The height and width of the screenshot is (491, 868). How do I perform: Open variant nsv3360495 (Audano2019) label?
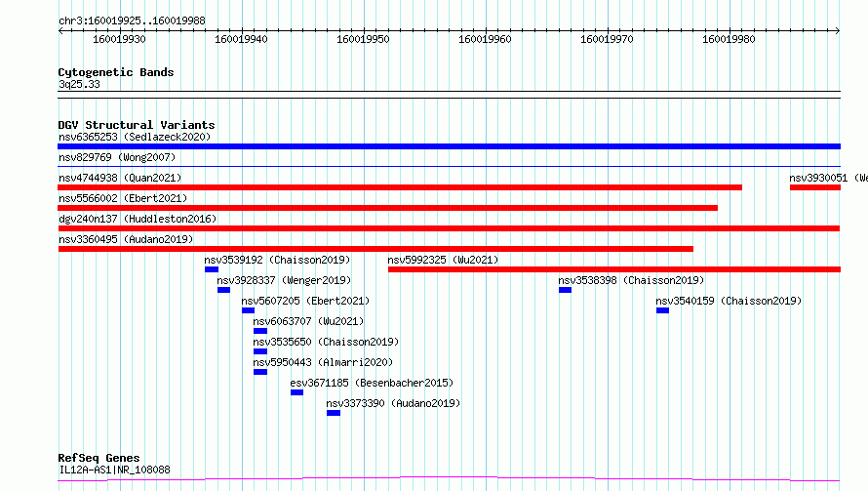pyautogui.click(x=126, y=239)
